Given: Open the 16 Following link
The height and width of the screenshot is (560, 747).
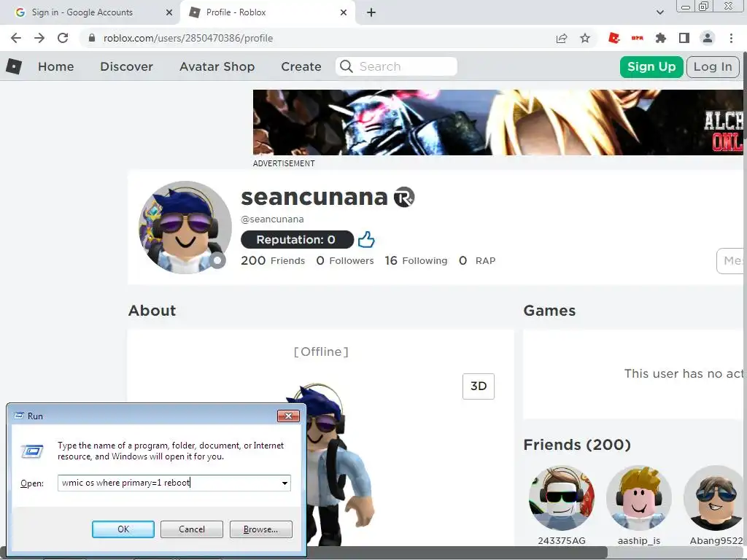Looking at the screenshot, I should (416, 260).
